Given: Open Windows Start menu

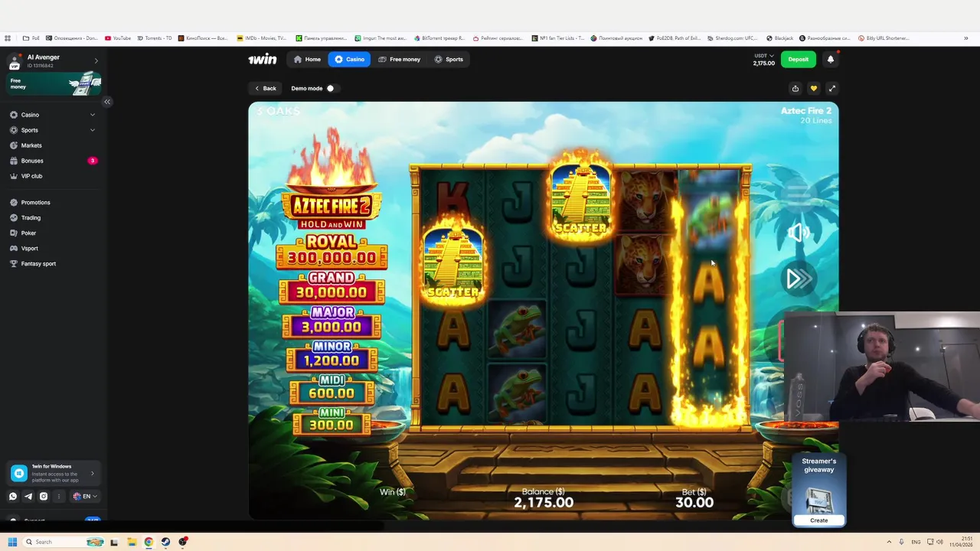Looking at the screenshot, I should click(x=12, y=542).
